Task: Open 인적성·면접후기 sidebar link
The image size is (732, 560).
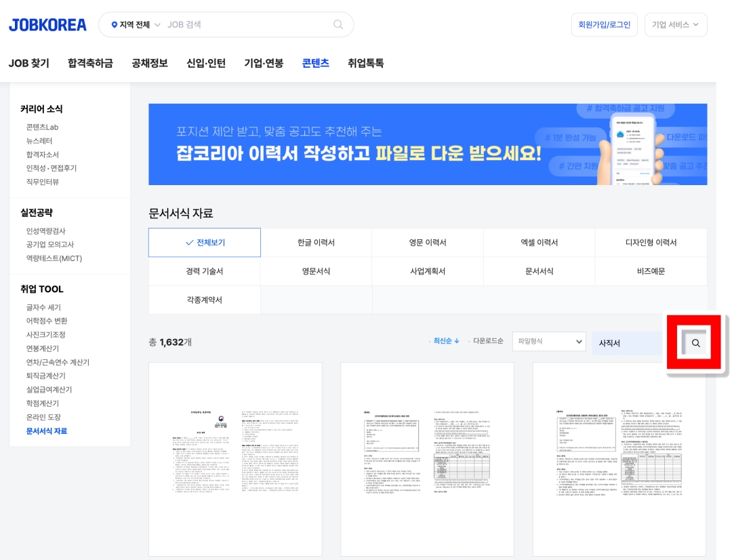Action: [x=52, y=168]
